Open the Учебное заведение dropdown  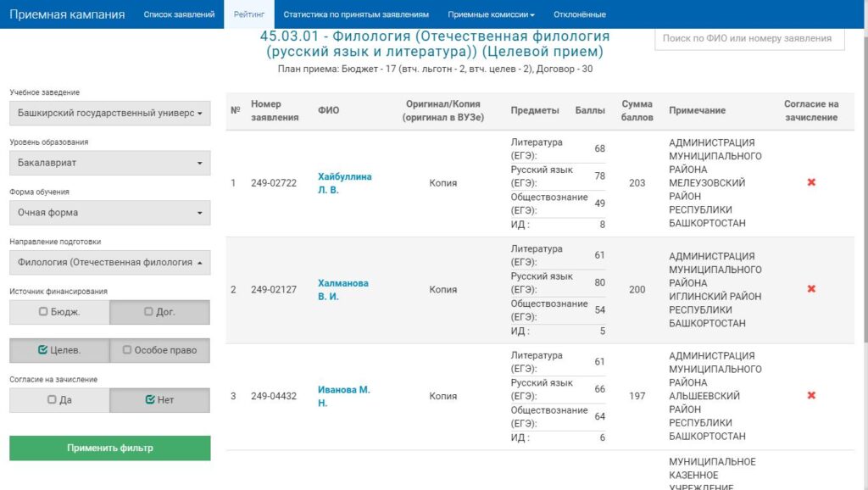point(110,113)
